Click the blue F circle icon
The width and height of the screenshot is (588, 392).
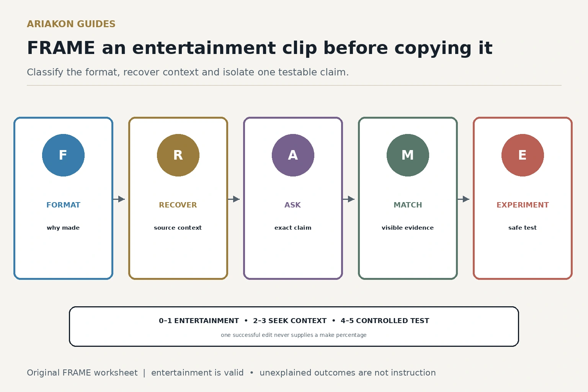[63, 155]
